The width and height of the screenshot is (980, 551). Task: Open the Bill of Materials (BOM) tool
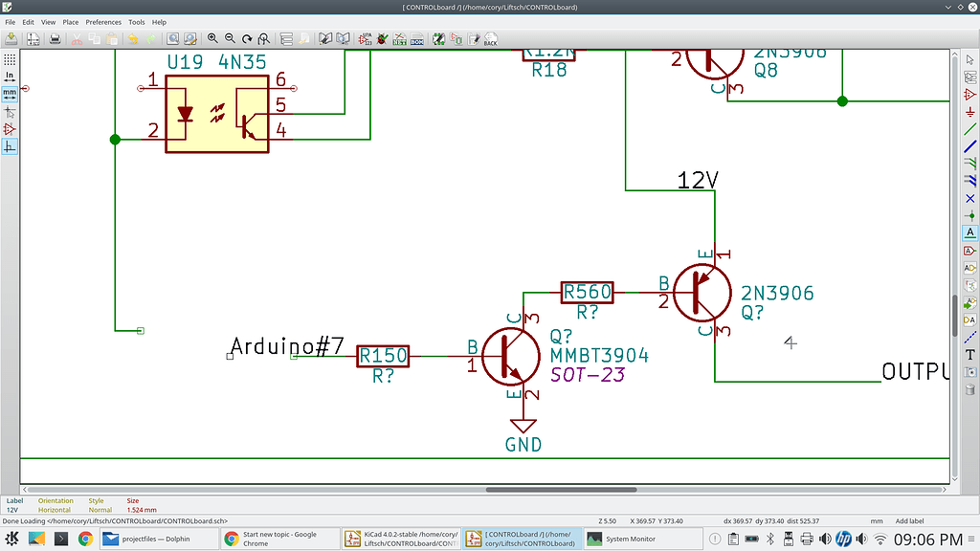(416, 39)
